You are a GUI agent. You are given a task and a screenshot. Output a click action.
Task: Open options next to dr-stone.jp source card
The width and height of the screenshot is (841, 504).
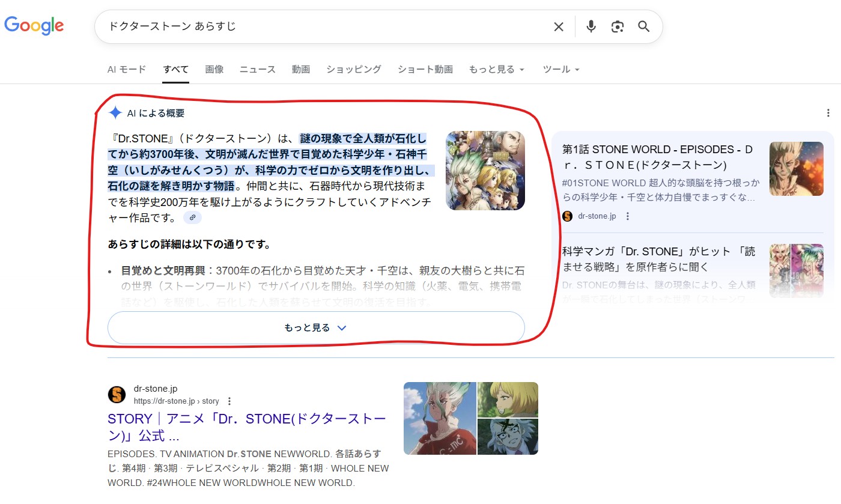(x=628, y=216)
